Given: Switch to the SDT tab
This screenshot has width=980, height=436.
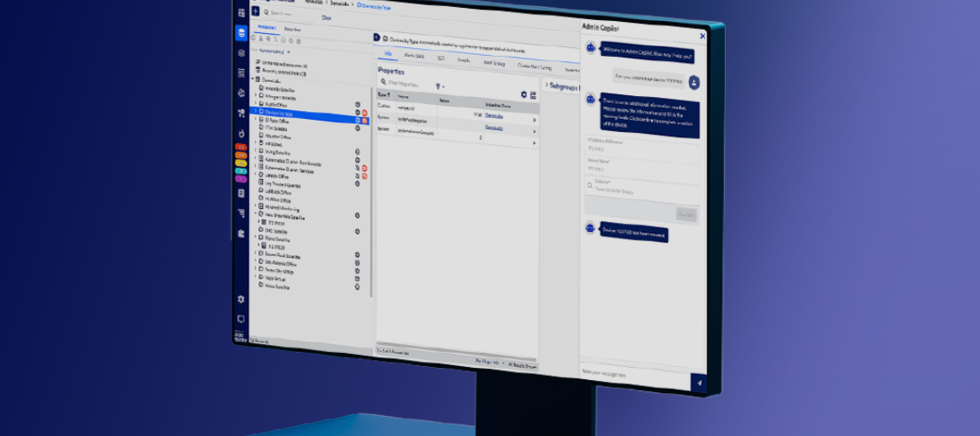Looking at the screenshot, I should (x=440, y=58).
